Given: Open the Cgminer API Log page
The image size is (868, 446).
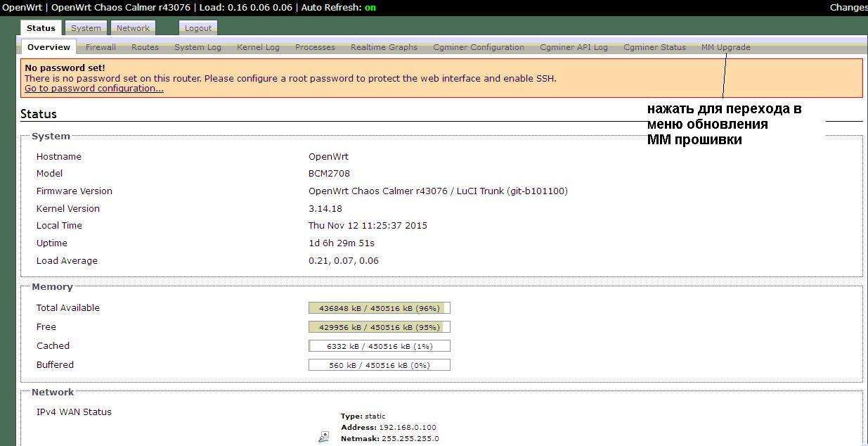Looking at the screenshot, I should coord(574,47).
